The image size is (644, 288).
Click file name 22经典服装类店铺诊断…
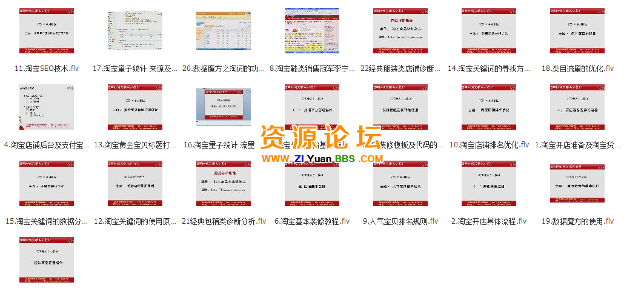[400, 69]
